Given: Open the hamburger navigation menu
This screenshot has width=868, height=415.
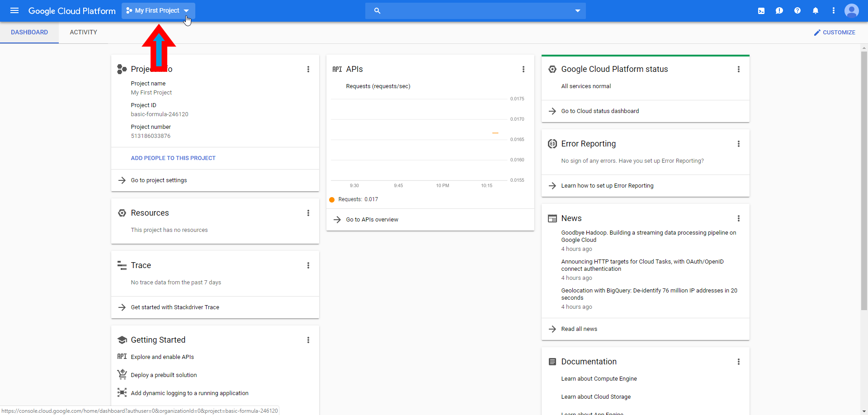Looking at the screenshot, I should pos(14,10).
